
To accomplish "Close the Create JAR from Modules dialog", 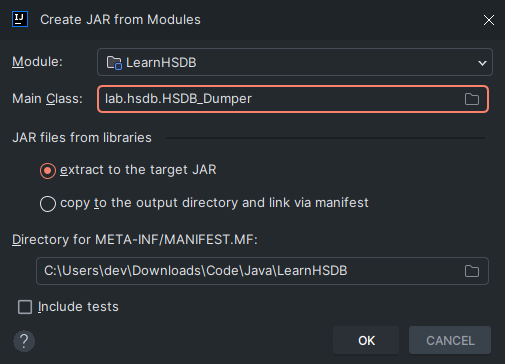I will click(x=489, y=20).
